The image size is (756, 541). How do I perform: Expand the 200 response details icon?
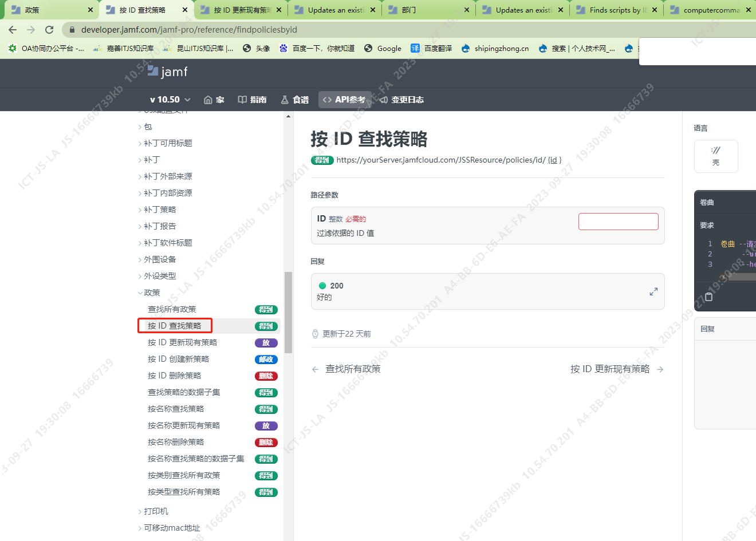653,291
